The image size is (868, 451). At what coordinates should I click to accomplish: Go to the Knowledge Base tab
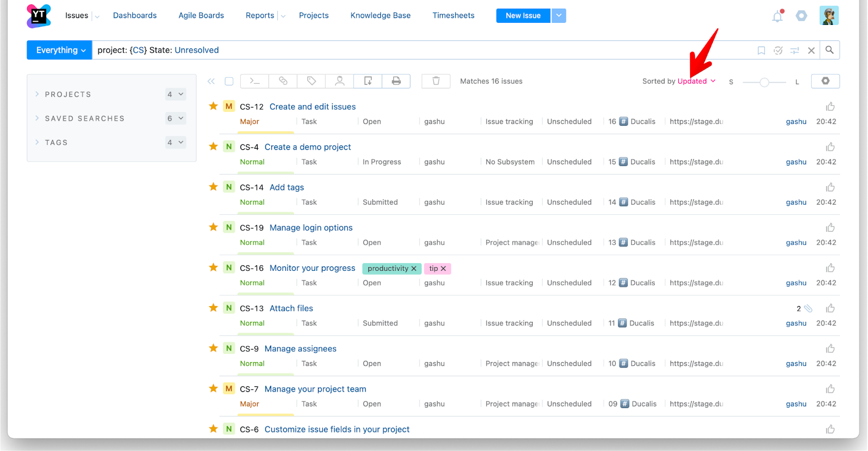(x=380, y=16)
